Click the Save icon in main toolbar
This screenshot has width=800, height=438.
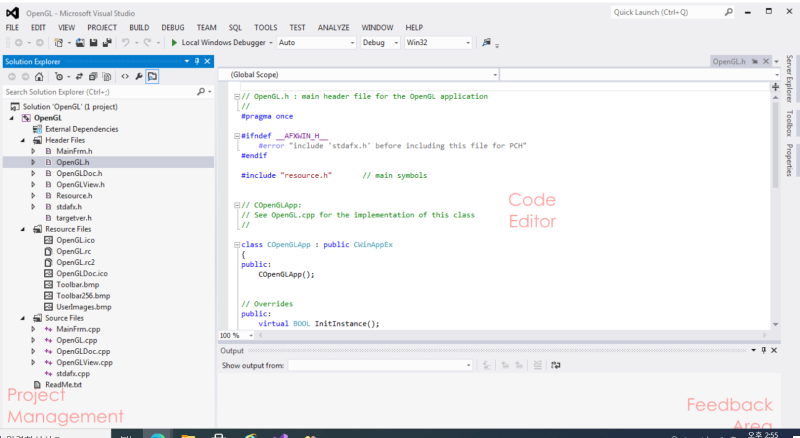(93, 43)
